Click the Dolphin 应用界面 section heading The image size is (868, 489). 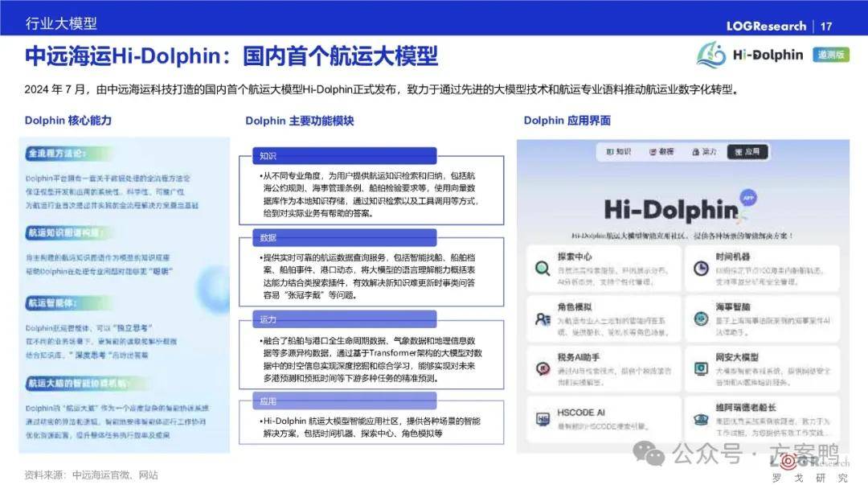pyautogui.click(x=567, y=120)
